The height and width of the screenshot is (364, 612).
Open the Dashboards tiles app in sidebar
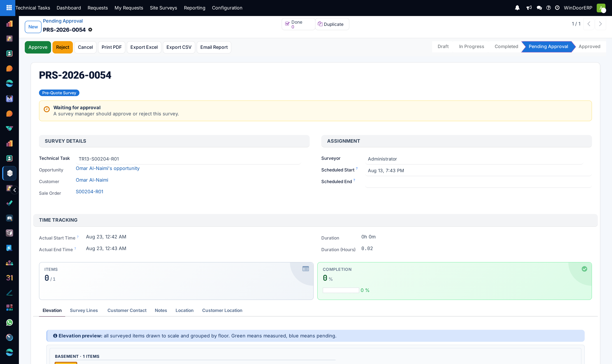pos(9,308)
